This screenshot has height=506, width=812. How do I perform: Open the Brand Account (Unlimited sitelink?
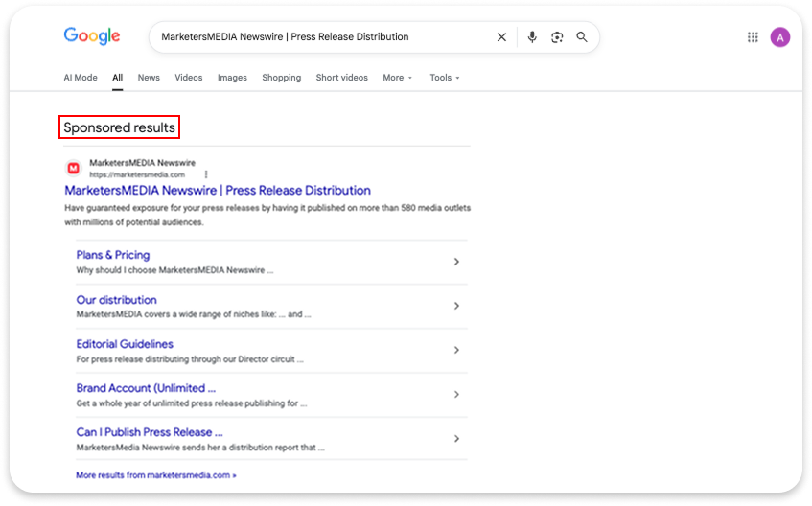146,388
